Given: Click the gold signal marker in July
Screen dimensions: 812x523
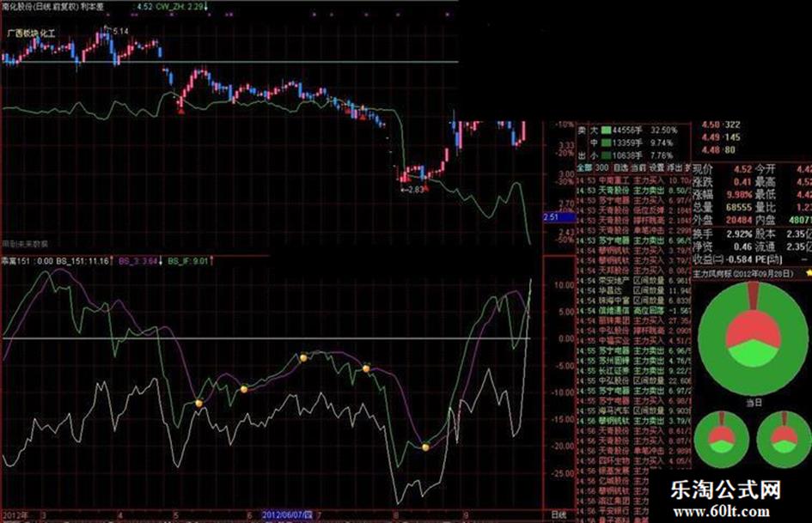Looking at the screenshot, I should (366, 368).
